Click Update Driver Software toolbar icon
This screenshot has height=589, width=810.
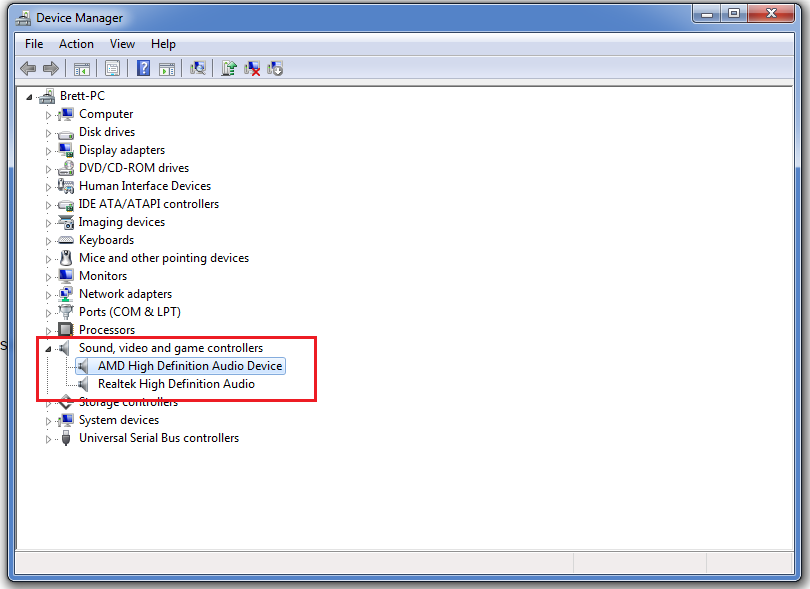click(x=228, y=68)
